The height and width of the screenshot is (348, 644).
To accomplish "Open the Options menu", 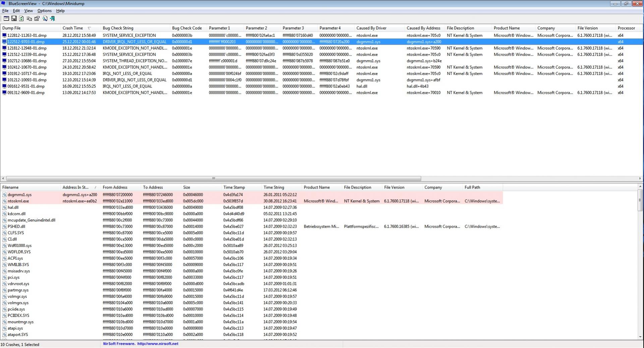I will pos(45,11).
